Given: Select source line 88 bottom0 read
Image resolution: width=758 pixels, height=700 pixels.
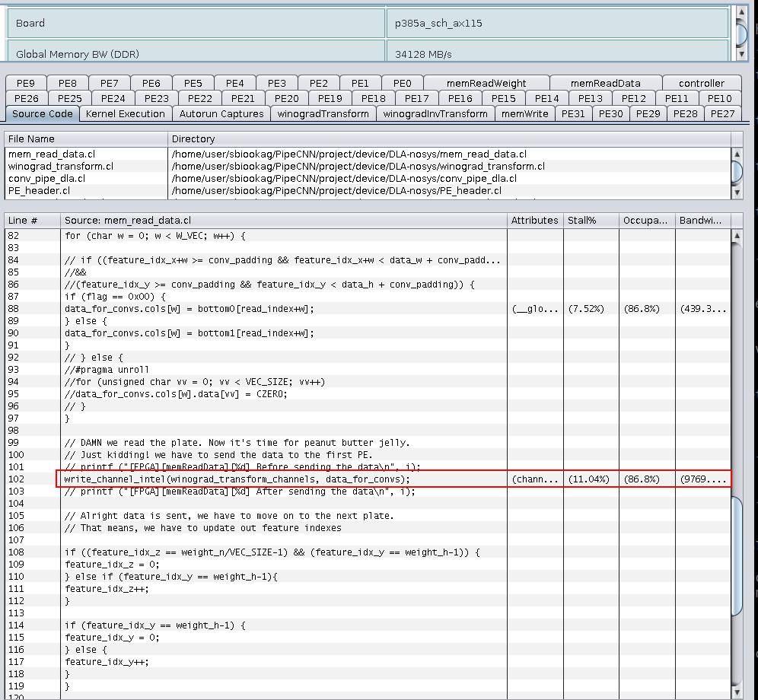Looking at the screenshot, I should 189,308.
